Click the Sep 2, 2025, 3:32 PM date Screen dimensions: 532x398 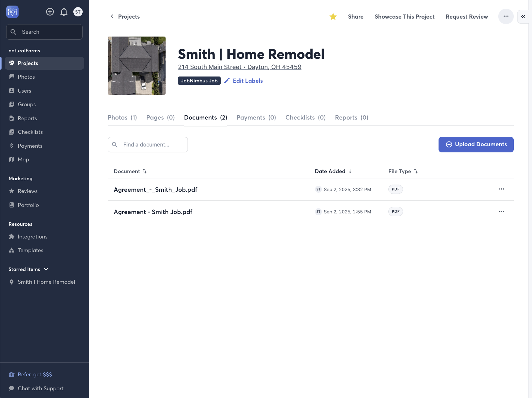(347, 190)
